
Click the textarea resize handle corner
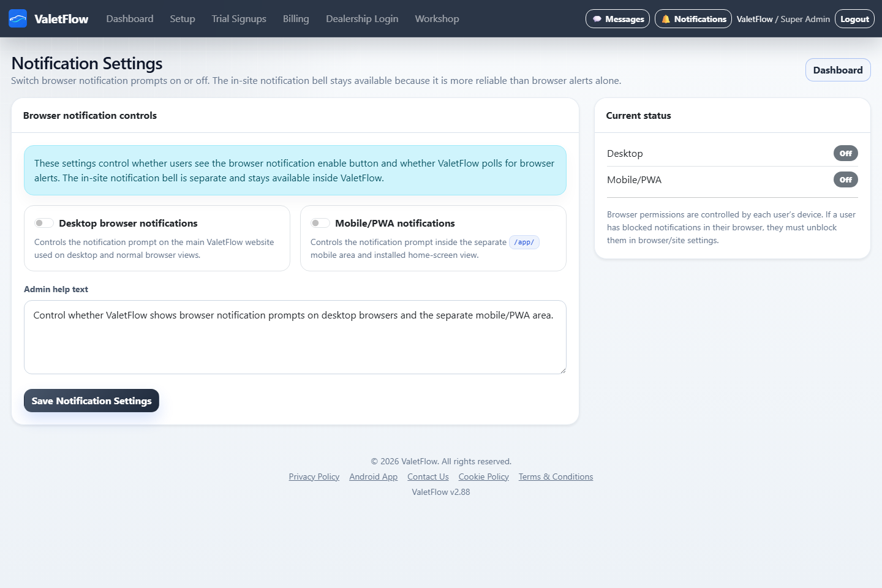[562, 370]
